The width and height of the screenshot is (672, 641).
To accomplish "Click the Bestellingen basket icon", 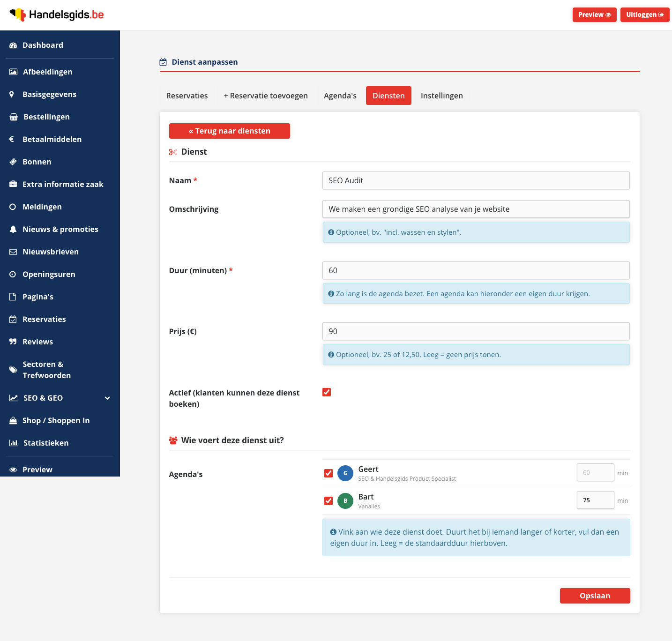I will [x=14, y=117].
